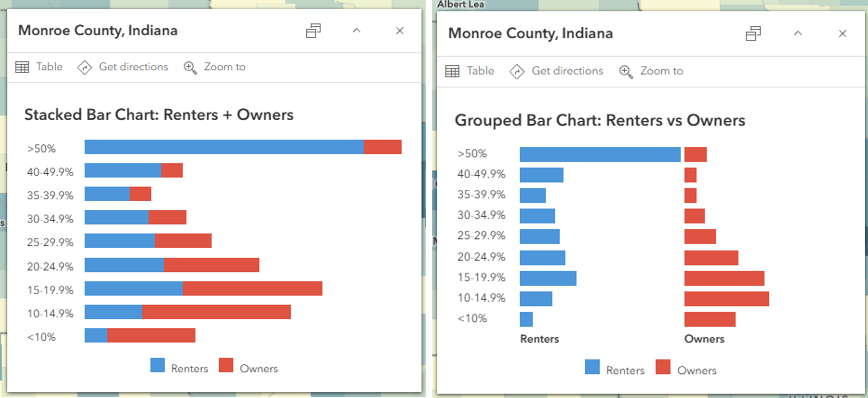868x398 pixels.
Task: Collapse the right Monroe County popup
Action: pos(798,33)
